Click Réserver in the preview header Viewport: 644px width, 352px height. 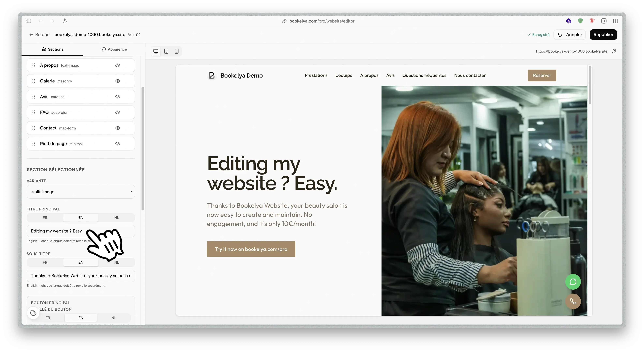(x=542, y=75)
